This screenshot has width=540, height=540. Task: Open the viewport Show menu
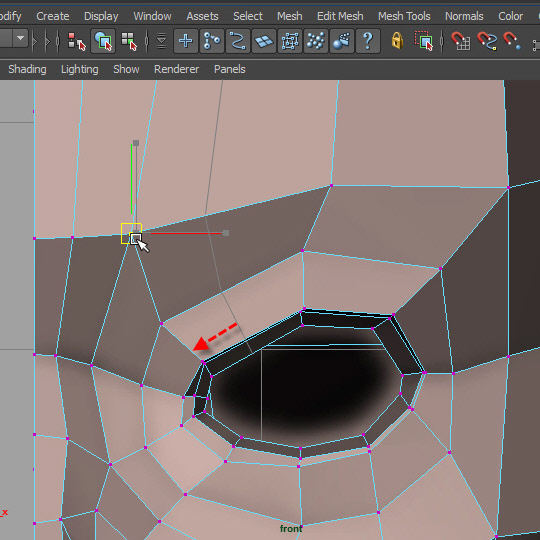tap(126, 69)
